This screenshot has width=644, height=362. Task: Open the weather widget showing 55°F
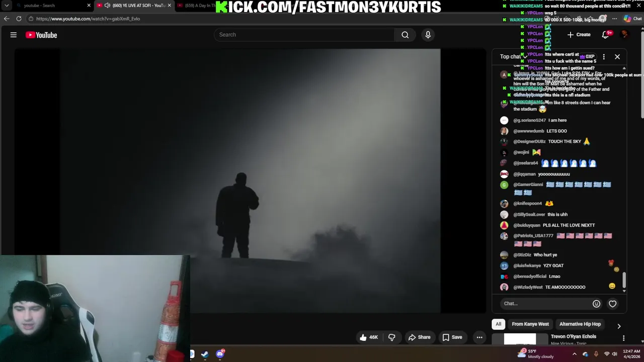(536, 353)
